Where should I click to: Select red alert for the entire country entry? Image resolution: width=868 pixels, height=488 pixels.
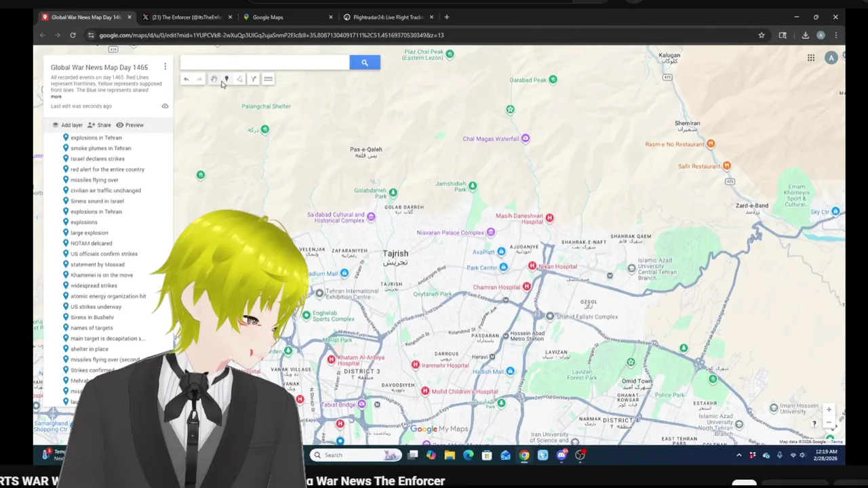[107, 169]
